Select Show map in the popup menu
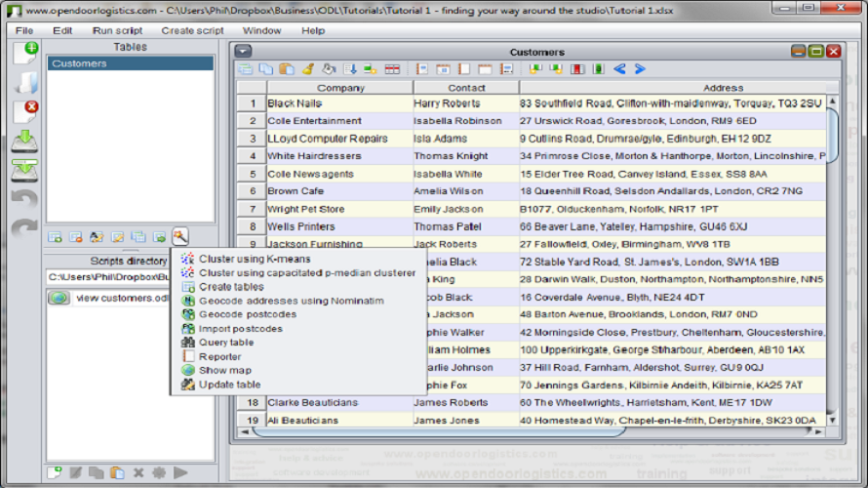 225,371
